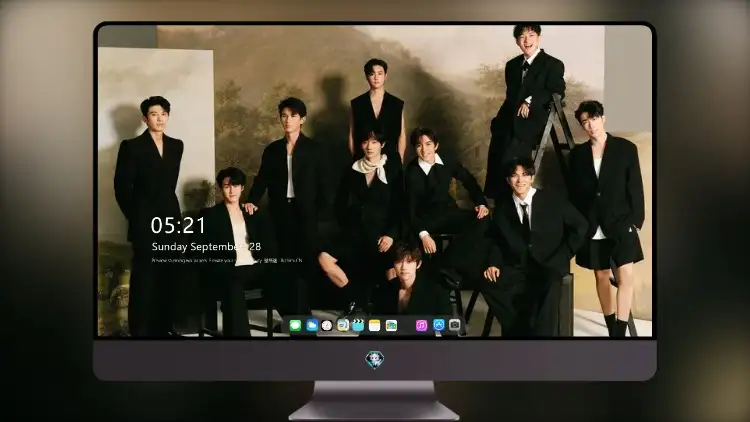Open the blue App Store in dock
750x422 pixels.
pyautogui.click(x=439, y=325)
